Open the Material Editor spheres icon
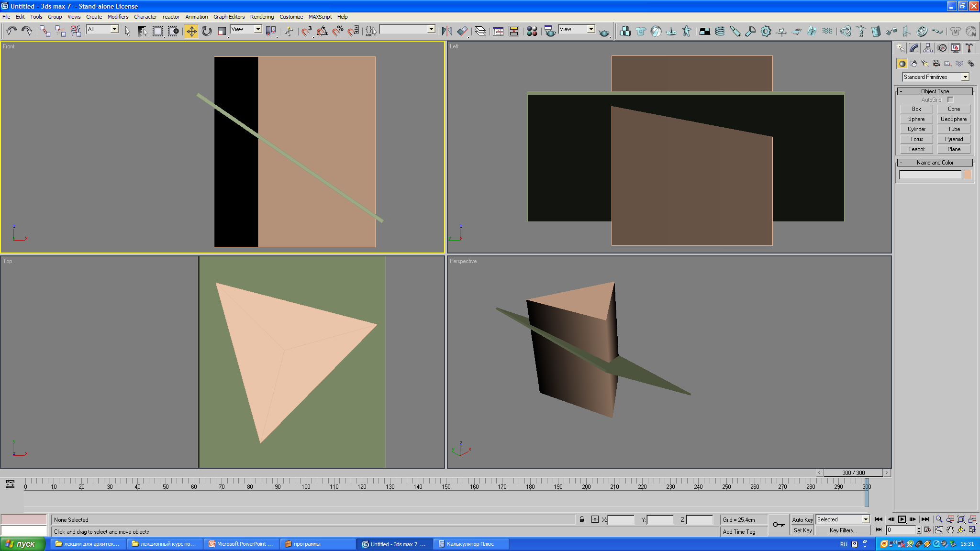This screenshot has height=551, width=980. tap(532, 31)
